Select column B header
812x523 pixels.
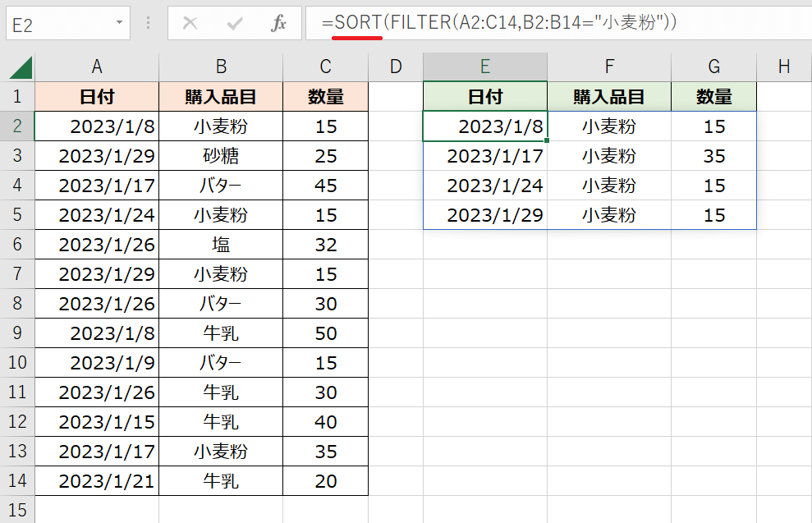coord(221,67)
